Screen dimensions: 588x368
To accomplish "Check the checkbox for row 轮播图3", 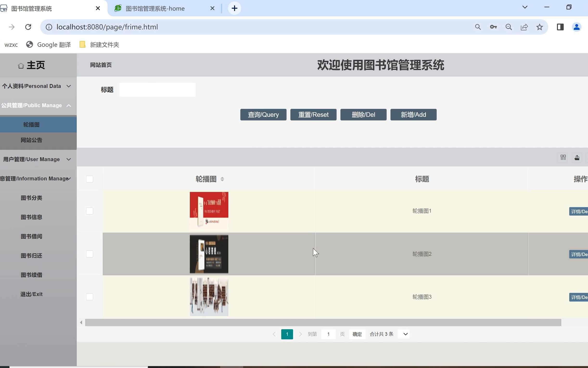I will [89, 296].
